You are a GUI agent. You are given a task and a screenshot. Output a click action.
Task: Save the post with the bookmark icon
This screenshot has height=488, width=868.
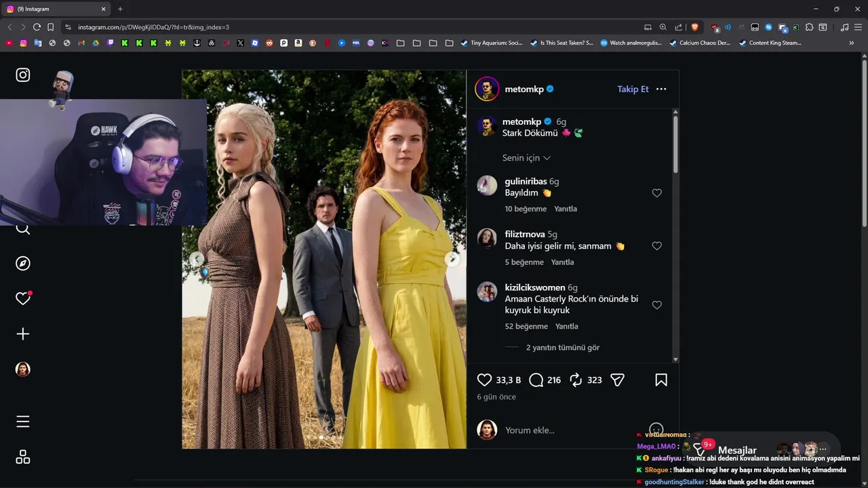click(x=661, y=380)
